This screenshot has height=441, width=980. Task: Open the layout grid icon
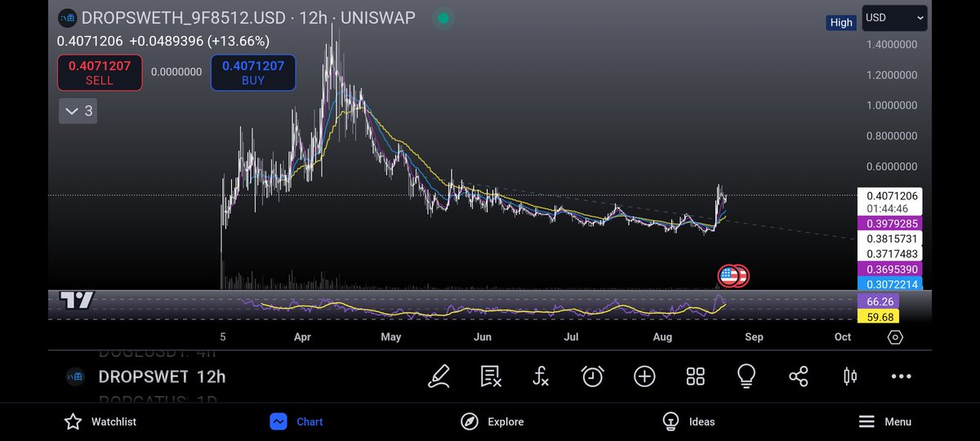[696, 376]
